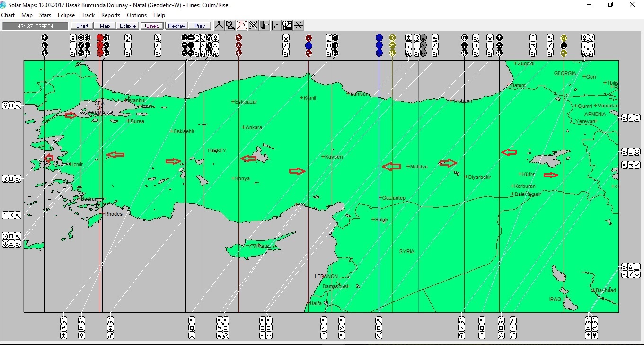Select the set-coordinates arrow tool

[275, 25]
